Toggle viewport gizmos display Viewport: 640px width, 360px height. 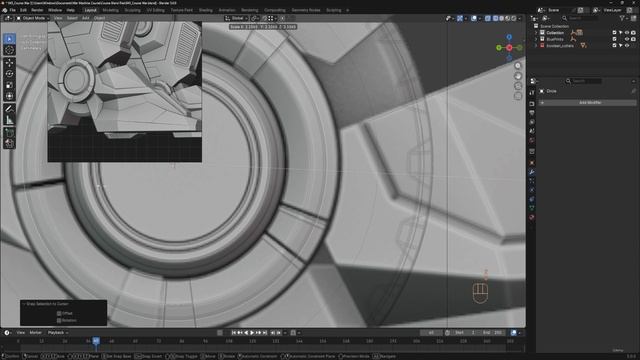(460, 18)
